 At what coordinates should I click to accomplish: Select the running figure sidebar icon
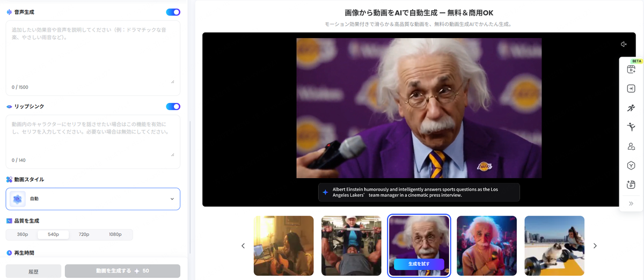631,108
